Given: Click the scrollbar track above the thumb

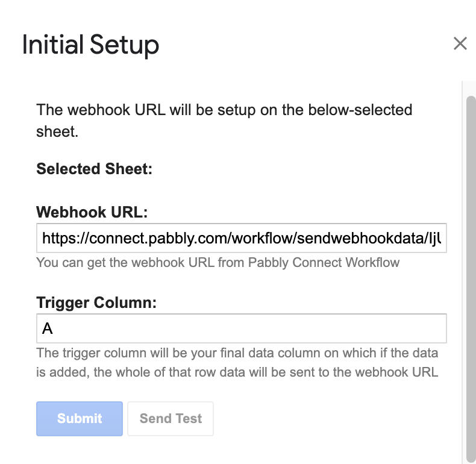Looking at the screenshot, I should (x=471, y=88).
